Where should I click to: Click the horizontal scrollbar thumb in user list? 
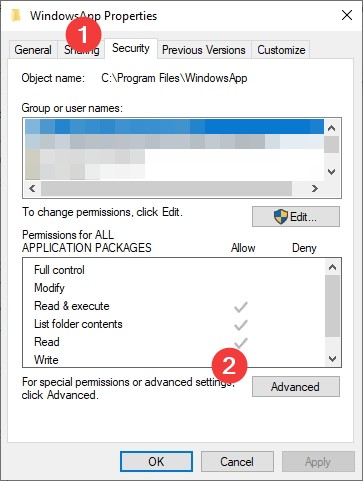[166, 189]
